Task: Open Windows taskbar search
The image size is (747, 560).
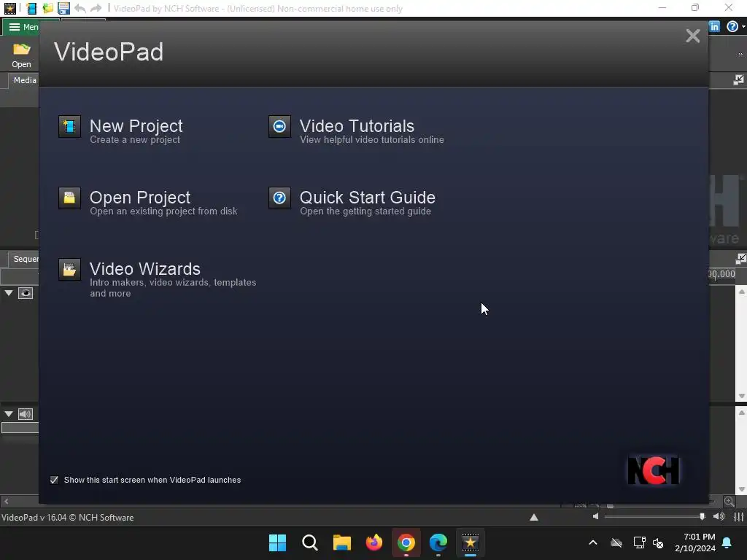Action: pos(309,542)
